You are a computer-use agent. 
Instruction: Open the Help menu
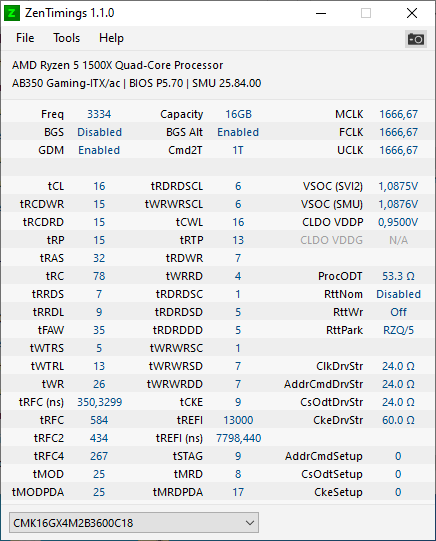tap(111, 38)
